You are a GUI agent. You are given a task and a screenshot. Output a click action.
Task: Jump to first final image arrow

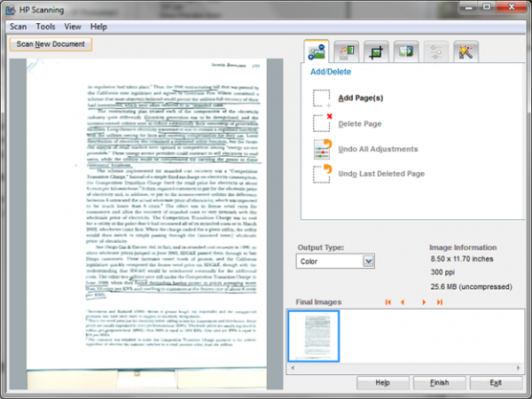click(x=387, y=302)
